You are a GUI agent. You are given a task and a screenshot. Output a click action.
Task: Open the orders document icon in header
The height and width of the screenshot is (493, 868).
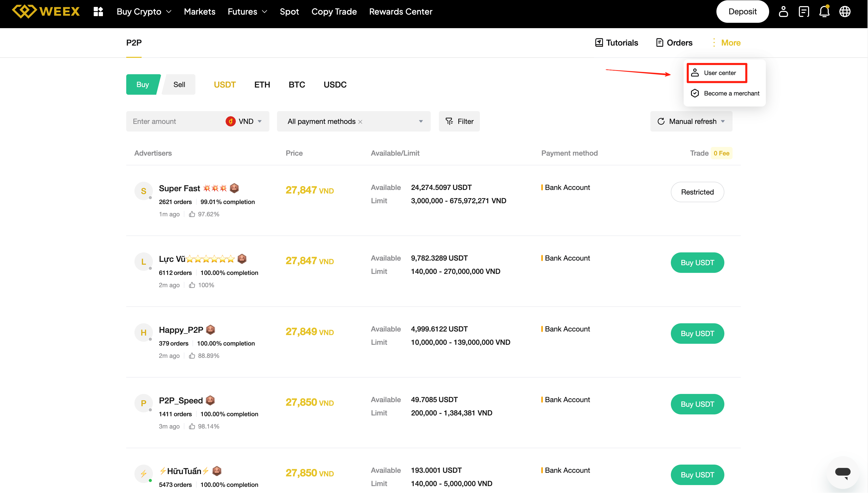[804, 12]
